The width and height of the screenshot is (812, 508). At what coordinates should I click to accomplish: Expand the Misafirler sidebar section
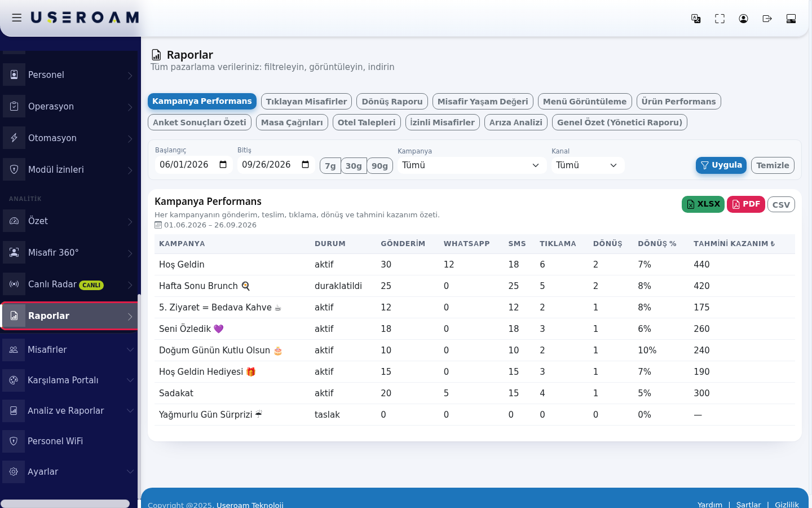[x=130, y=349]
